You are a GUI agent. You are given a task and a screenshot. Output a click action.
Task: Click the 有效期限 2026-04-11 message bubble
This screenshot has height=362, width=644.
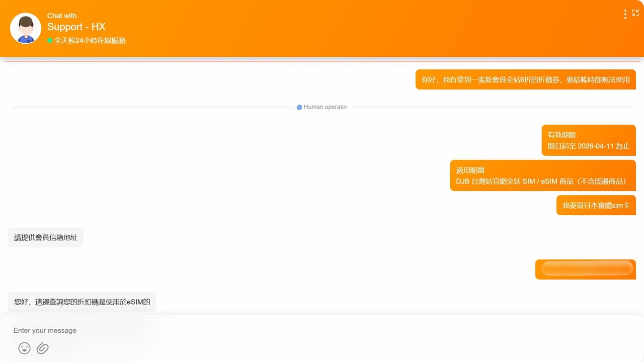(589, 140)
